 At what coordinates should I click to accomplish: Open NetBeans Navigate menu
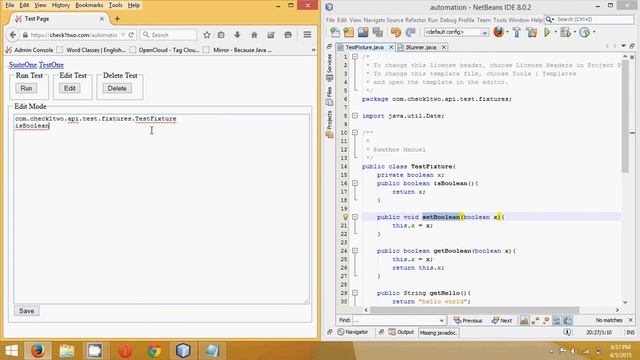click(x=374, y=20)
